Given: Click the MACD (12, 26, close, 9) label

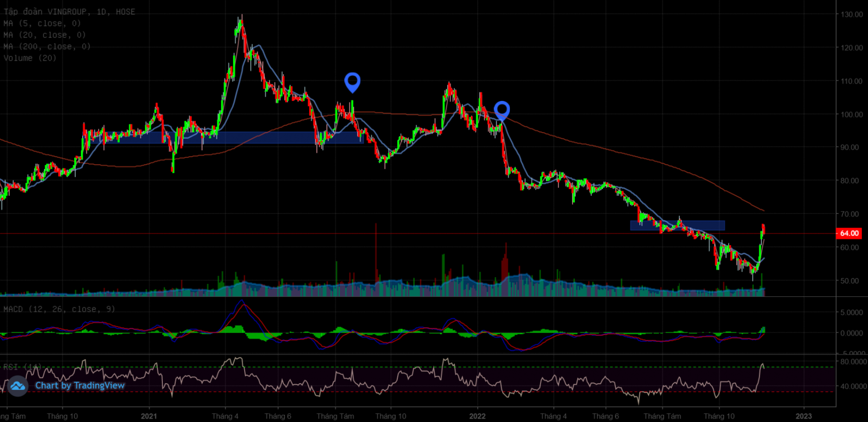Looking at the screenshot, I should coord(59,309).
